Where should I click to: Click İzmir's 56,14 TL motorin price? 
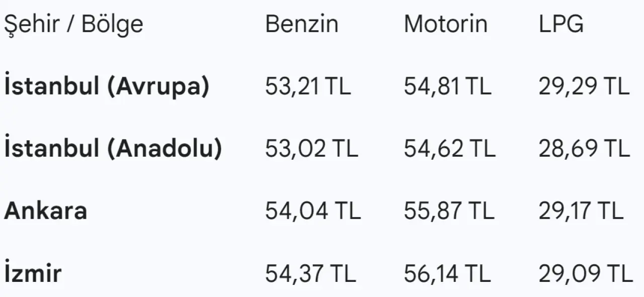point(447,273)
